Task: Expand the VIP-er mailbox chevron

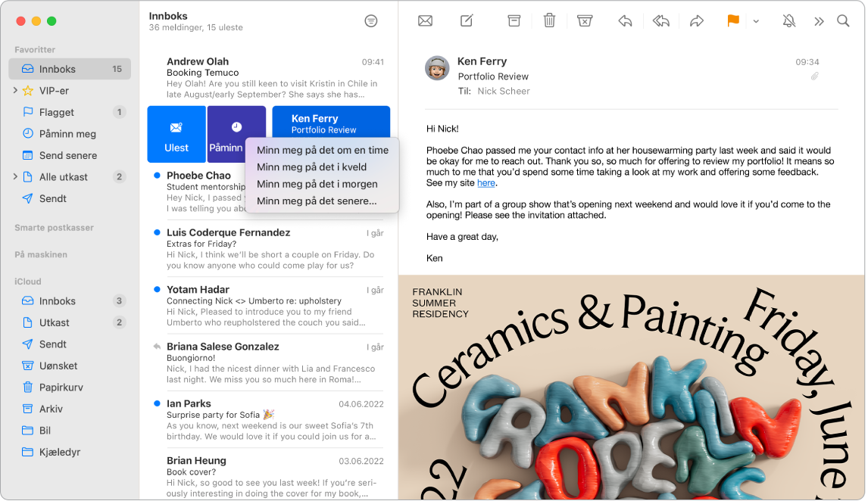Action: [x=15, y=90]
